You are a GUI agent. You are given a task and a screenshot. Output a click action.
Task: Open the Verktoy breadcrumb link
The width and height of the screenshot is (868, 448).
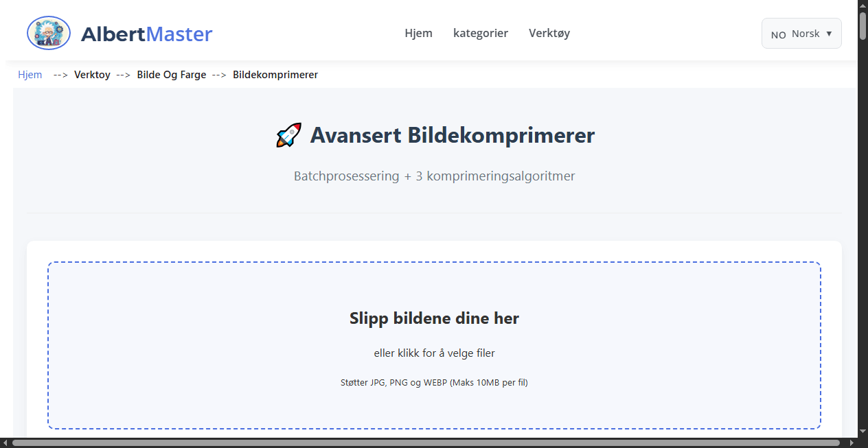92,74
